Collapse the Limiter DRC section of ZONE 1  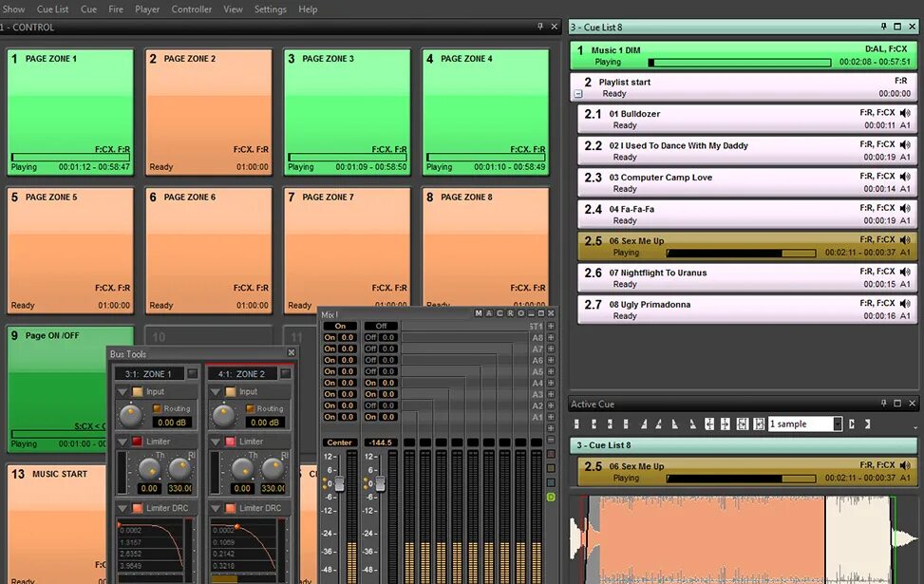click(122, 508)
